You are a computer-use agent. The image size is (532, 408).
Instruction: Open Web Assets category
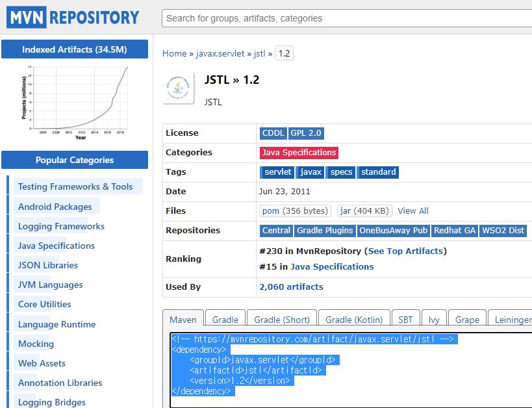pyautogui.click(x=42, y=363)
